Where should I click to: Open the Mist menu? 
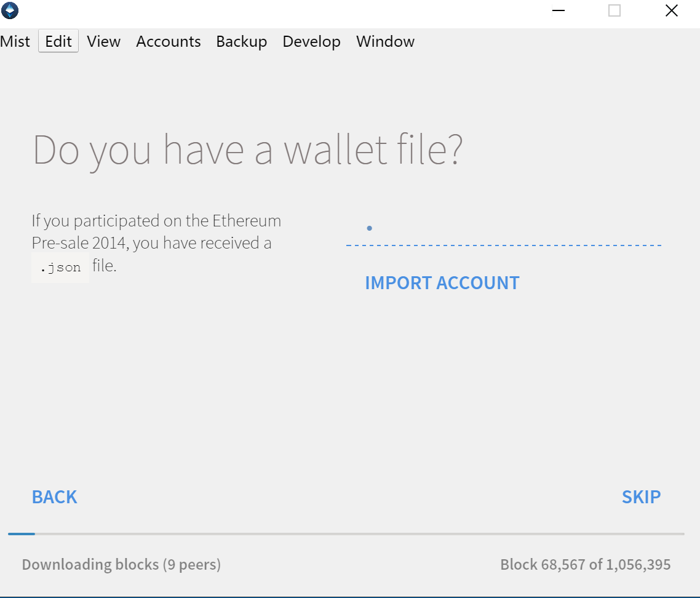(x=15, y=41)
